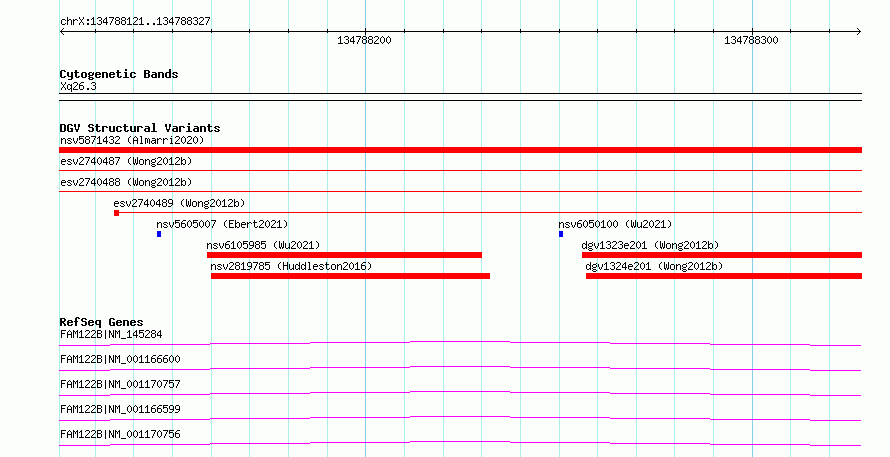Click the Cytogenetic Bands track title

coord(119,74)
